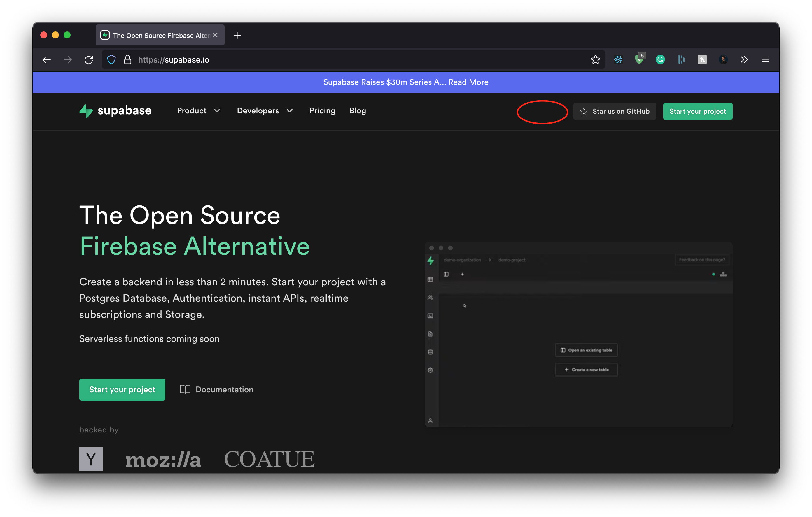This screenshot has height=517, width=812.
Task: Open the SQL editor icon in dashboard sidebar
Action: 430,315
